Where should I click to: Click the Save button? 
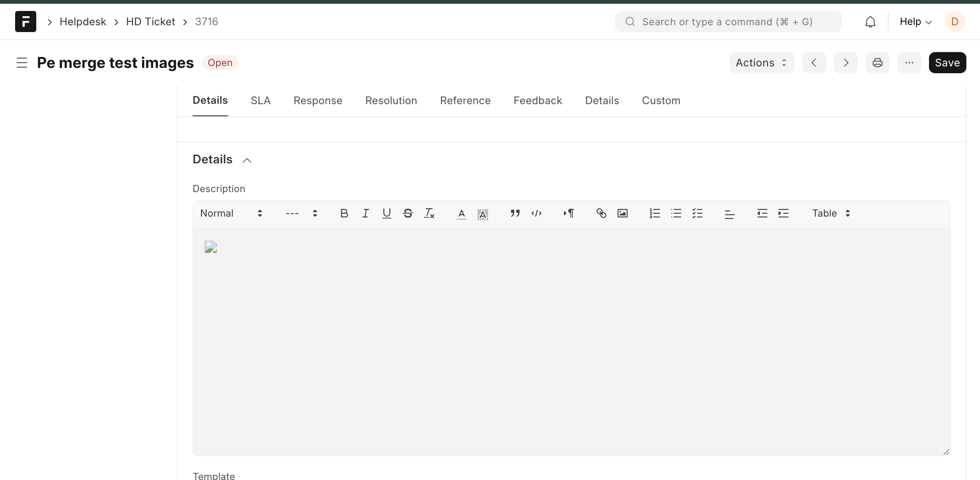[x=947, y=63]
